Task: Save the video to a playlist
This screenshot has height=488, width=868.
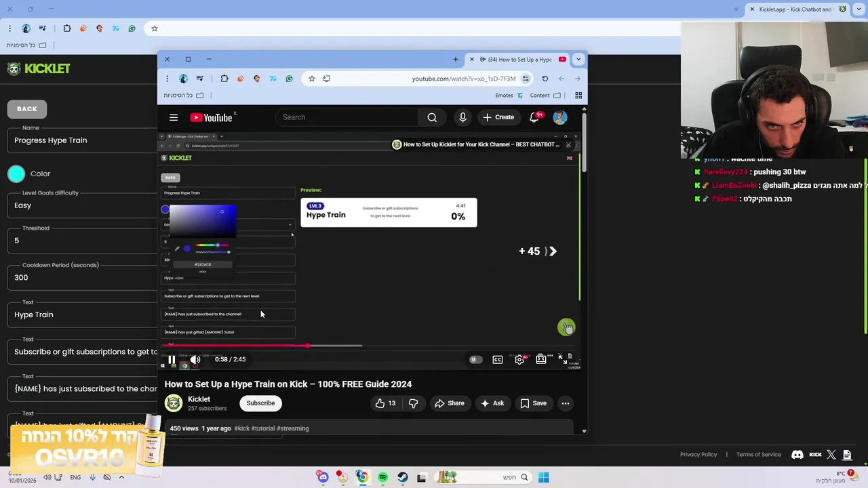Action: tap(534, 403)
